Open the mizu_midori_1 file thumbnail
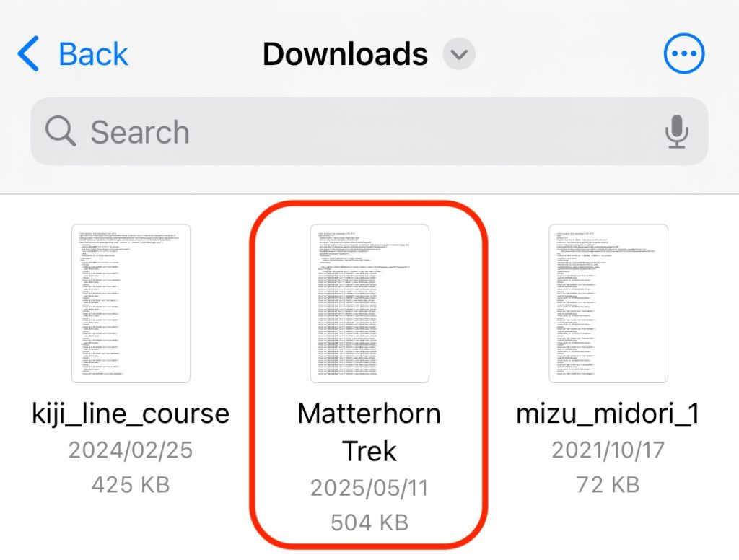Image resolution: width=739 pixels, height=560 pixels. (x=608, y=304)
